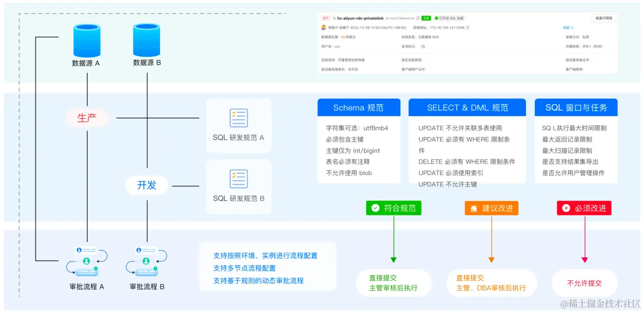The image size is (644, 312).
Task: Click 支持多节点流程配置 text
Action: point(245,268)
